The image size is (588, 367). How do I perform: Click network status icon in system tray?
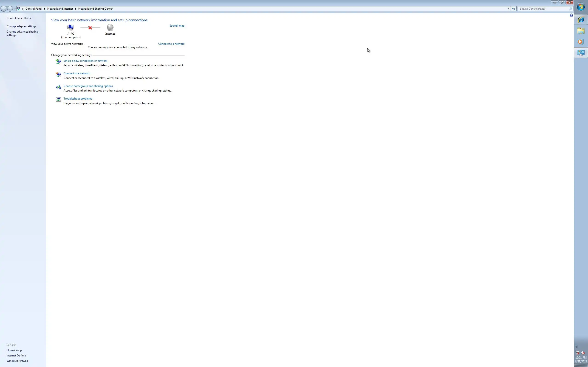[577, 353]
